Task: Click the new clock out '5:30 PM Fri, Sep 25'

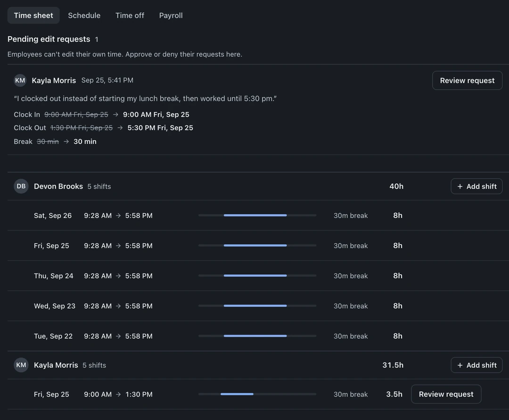Action: (x=160, y=128)
